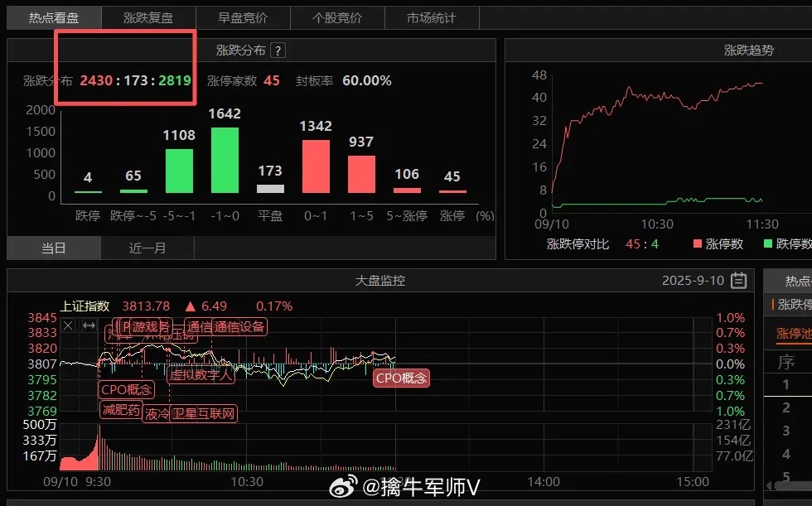Close chart annotations with the X icon
This screenshot has height=506, width=812.
(68, 325)
